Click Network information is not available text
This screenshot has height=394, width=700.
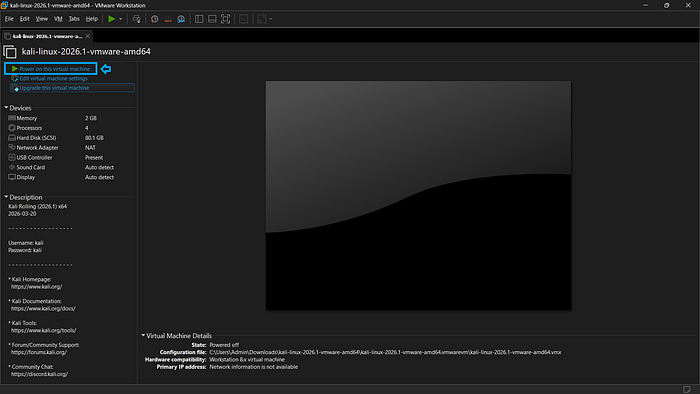pyautogui.click(x=254, y=367)
